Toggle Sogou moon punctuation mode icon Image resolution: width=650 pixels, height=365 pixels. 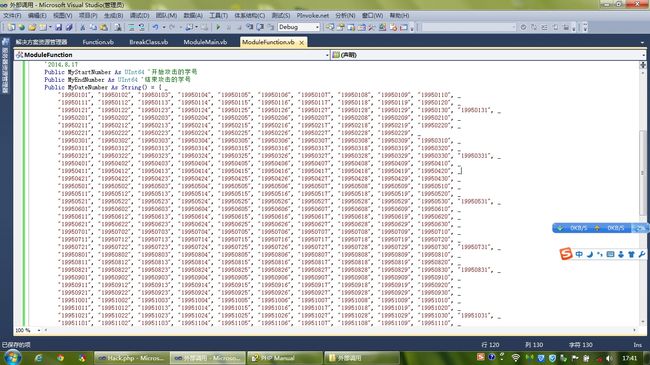tap(590, 254)
